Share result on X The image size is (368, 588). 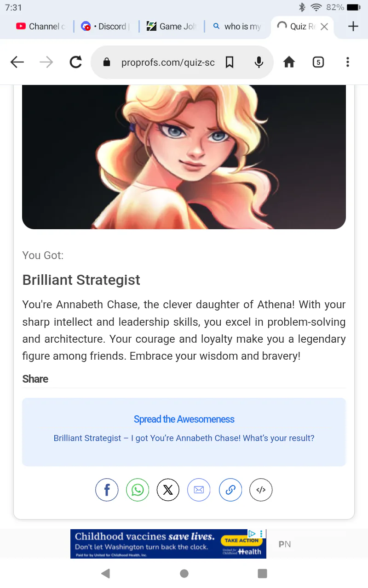168,490
